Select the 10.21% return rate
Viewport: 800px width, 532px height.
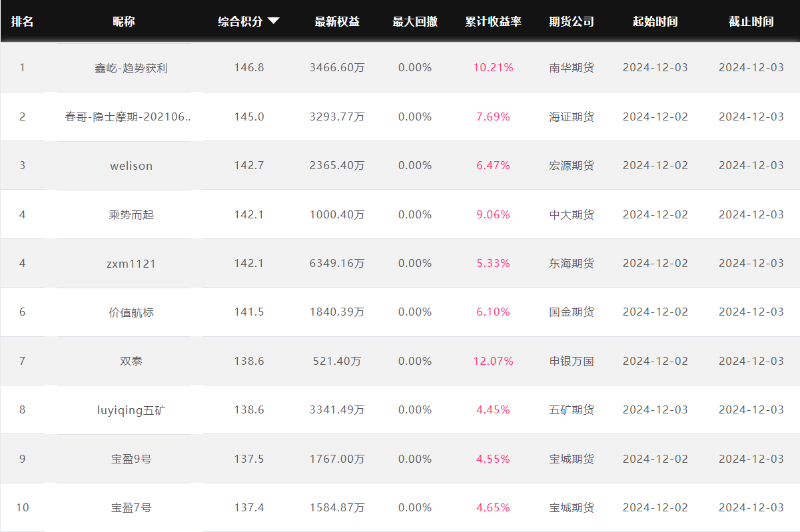coord(494,68)
